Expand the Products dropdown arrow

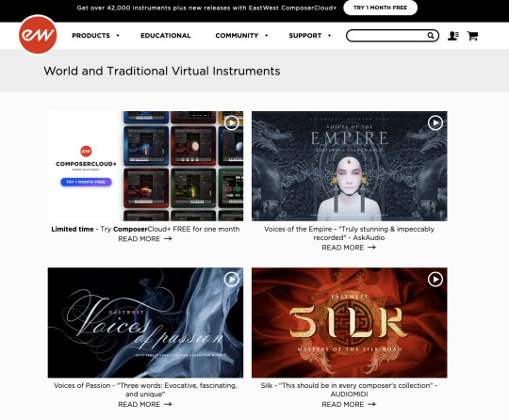118,36
